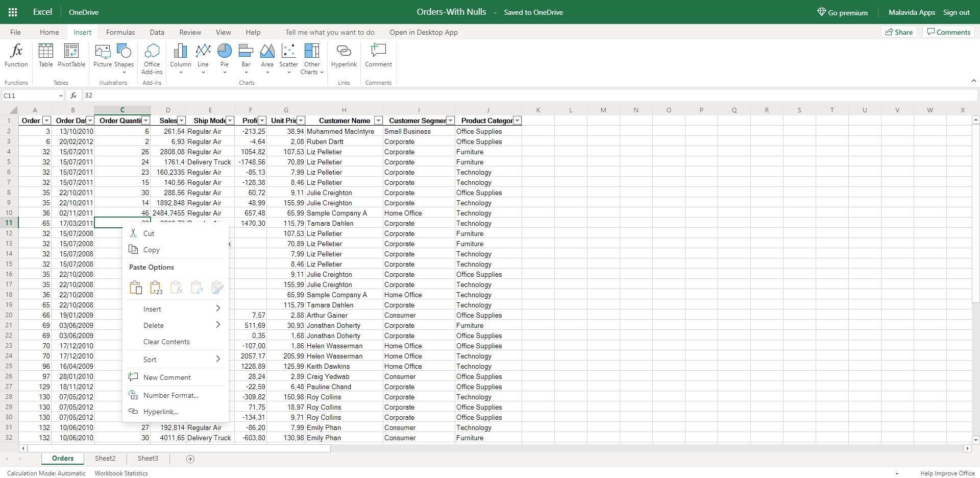Insert an Area chart
Image resolution: width=980 pixels, height=478 pixels.
(267, 59)
